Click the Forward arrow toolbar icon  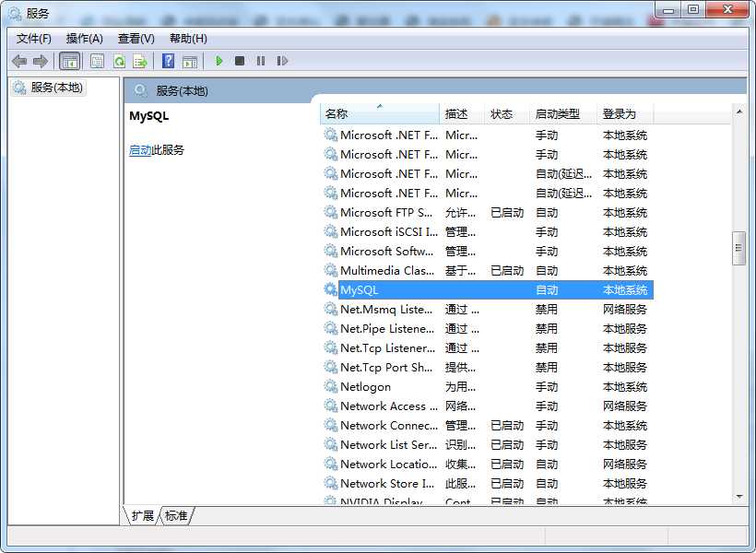(40, 61)
